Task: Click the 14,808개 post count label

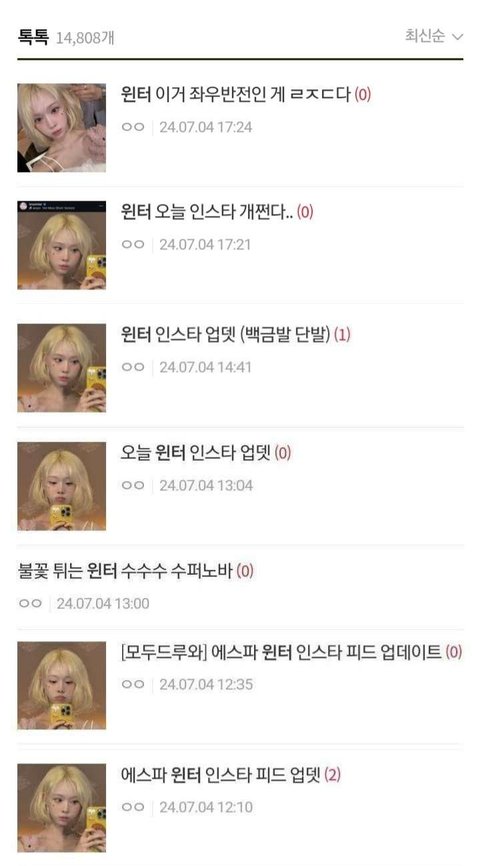Action: click(85, 38)
